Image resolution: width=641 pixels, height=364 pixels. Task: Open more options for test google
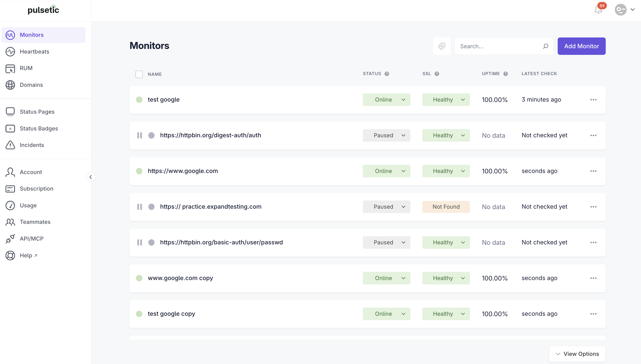point(593,100)
